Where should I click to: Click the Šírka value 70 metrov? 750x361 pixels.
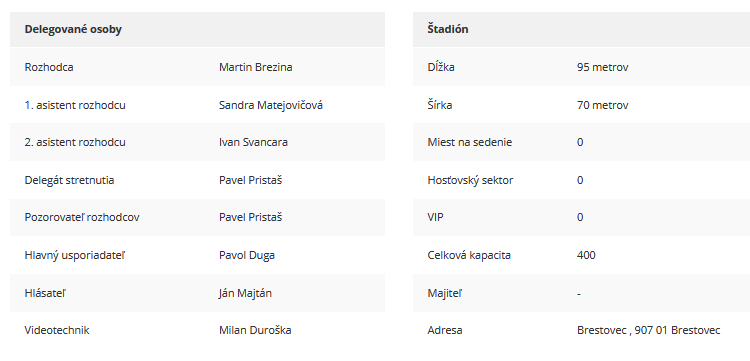[x=603, y=105]
